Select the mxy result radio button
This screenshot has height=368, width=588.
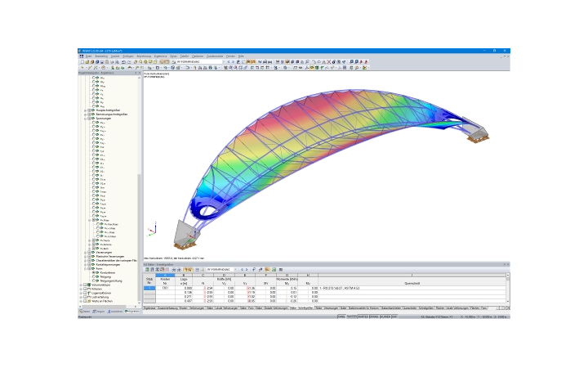click(93, 86)
